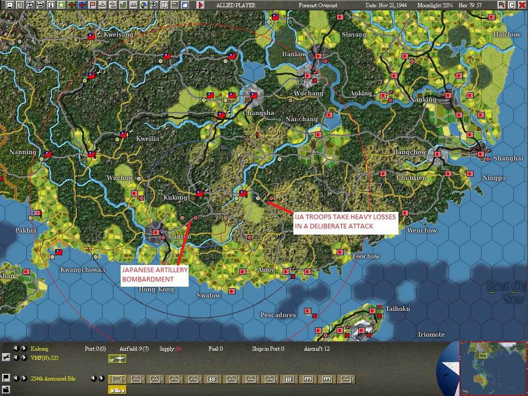The image size is (532, 396).
Task: Click the 'Forecast: Overcast' text
Action: click(318, 5)
